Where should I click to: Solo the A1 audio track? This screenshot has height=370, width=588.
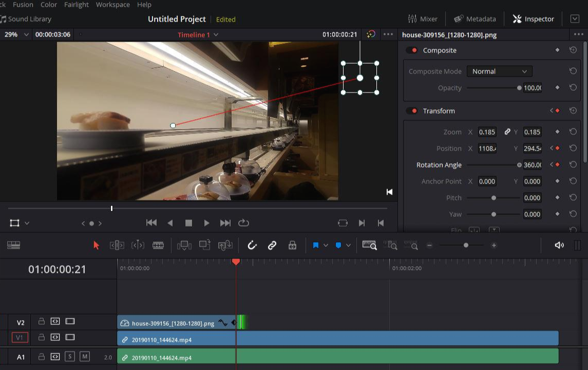click(70, 357)
